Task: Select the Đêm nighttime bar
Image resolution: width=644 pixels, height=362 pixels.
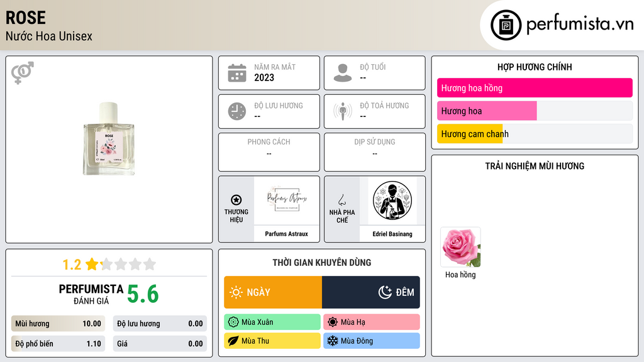Action: coord(371,292)
